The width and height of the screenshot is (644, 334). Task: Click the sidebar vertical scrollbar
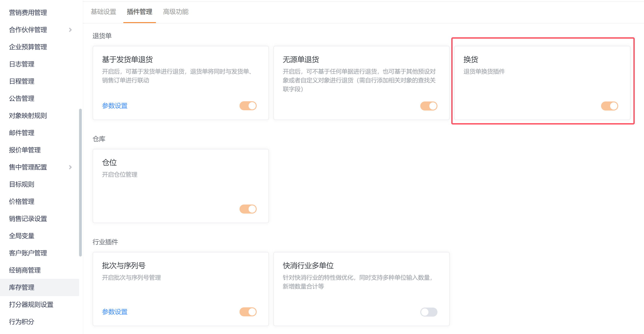pos(80,183)
